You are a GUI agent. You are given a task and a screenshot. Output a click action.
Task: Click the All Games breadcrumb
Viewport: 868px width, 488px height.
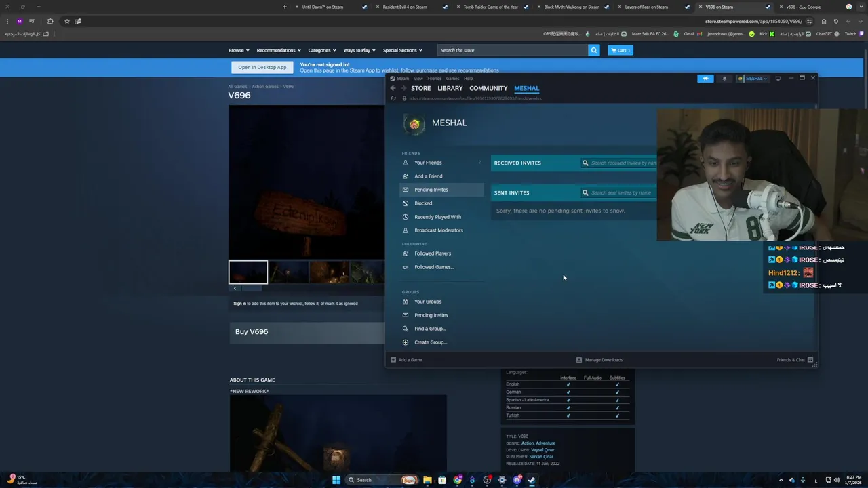(237, 87)
